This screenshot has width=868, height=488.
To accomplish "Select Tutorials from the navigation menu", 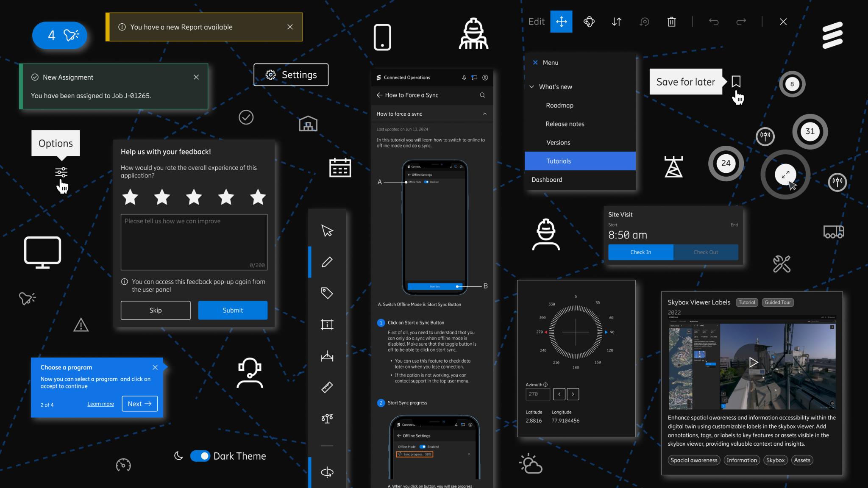I will (558, 161).
